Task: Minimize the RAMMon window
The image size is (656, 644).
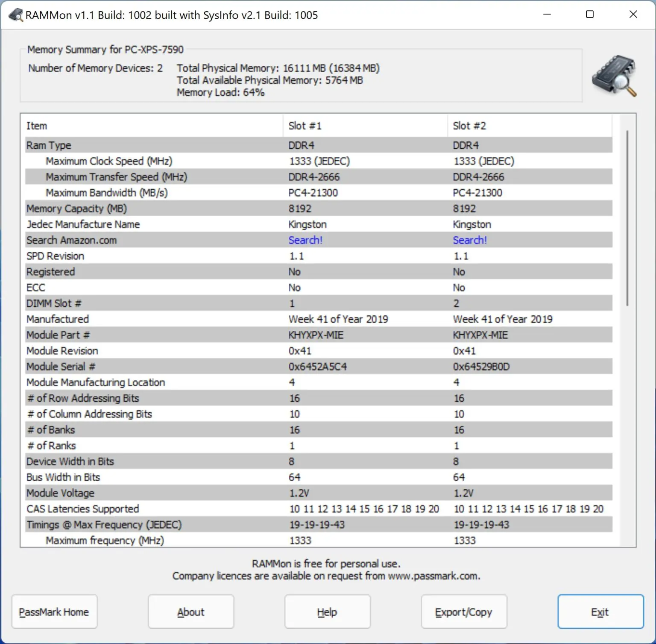Action: [x=547, y=15]
